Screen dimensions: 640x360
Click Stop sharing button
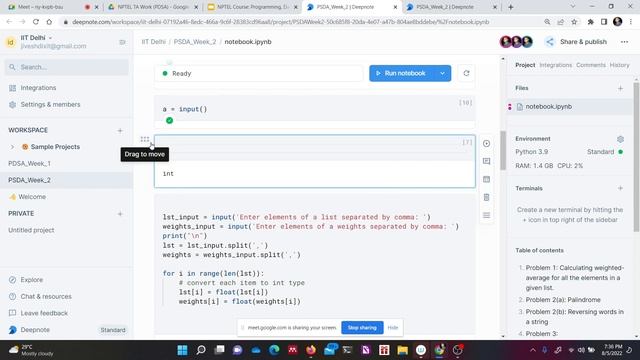pyautogui.click(x=362, y=327)
